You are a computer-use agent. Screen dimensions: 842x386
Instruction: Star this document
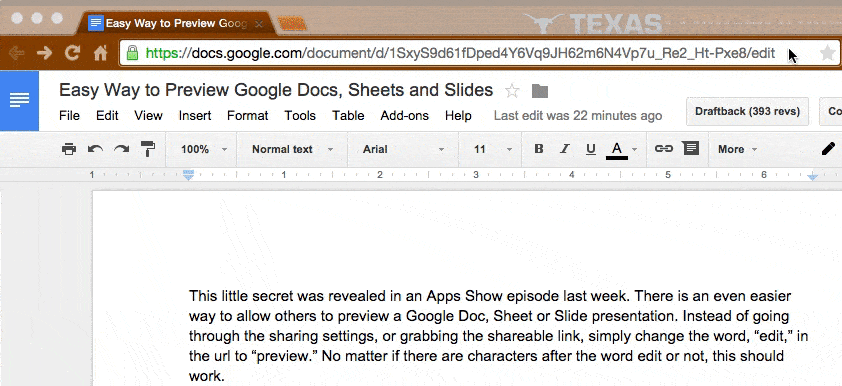click(x=512, y=91)
